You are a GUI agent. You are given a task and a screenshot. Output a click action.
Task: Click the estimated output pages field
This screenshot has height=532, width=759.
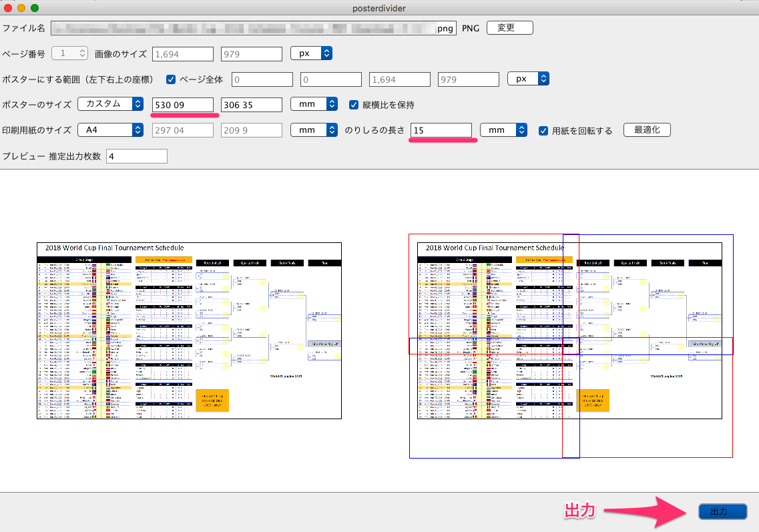[136, 156]
